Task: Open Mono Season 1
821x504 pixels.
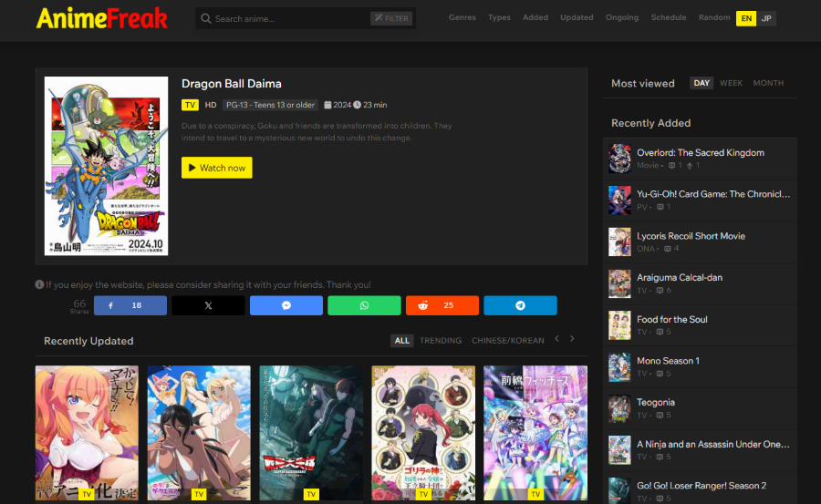Action: (x=668, y=361)
